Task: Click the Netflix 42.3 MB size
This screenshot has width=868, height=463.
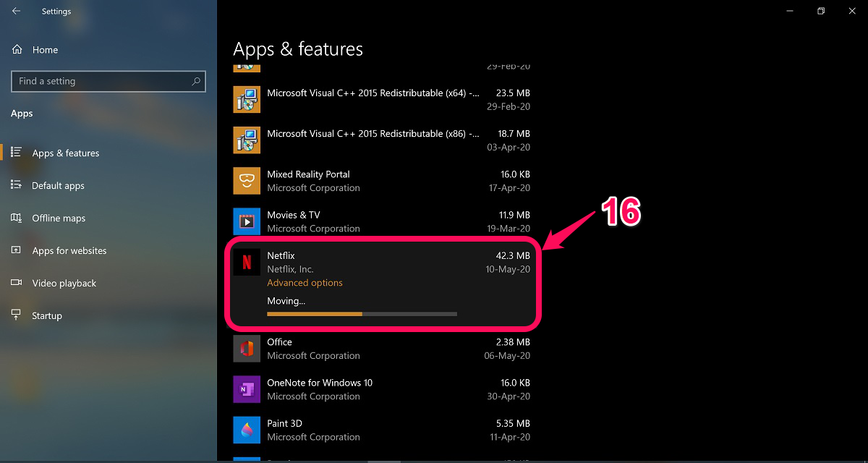Action: pyautogui.click(x=513, y=255)
